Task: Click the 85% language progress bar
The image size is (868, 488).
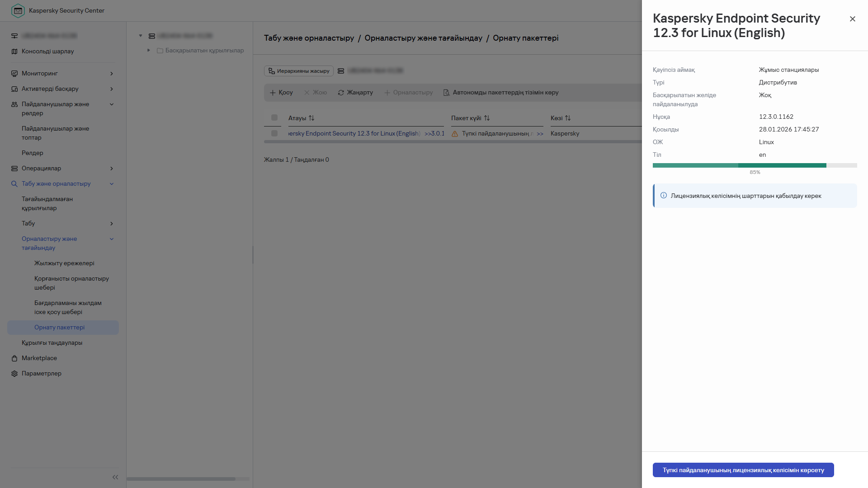Action: 755,165
